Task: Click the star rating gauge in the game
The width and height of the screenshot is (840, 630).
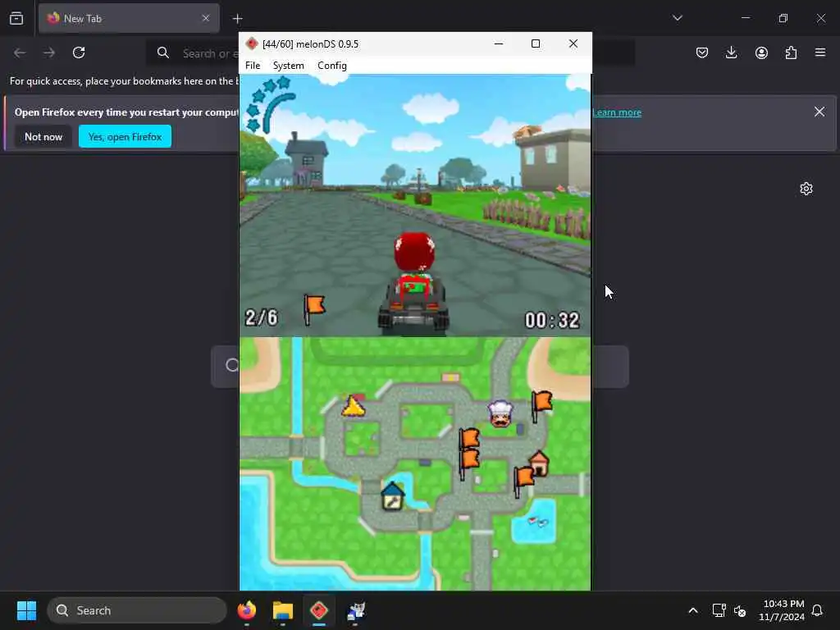Action: tap(270, 104)
